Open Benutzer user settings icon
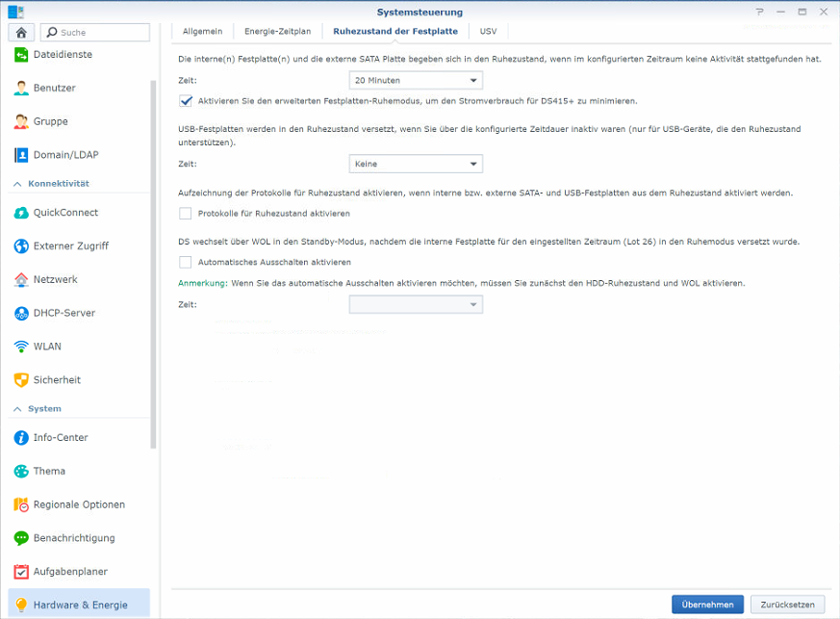Screen dimensions: 840x619 (21, 89)
